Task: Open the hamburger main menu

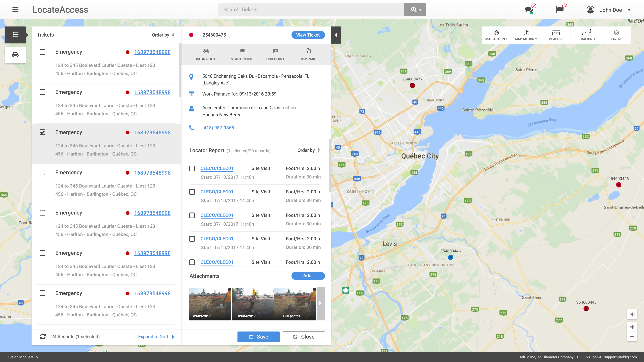Action: point(15,10)
